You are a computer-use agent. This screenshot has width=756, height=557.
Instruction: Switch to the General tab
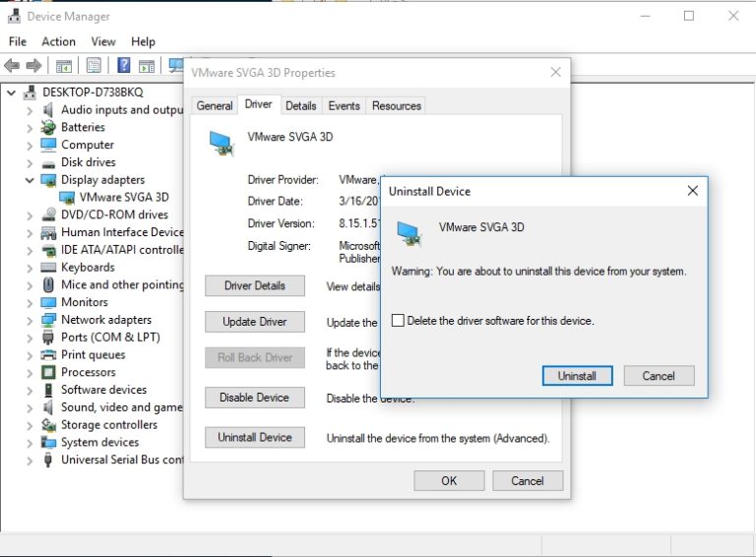(215, 106)
